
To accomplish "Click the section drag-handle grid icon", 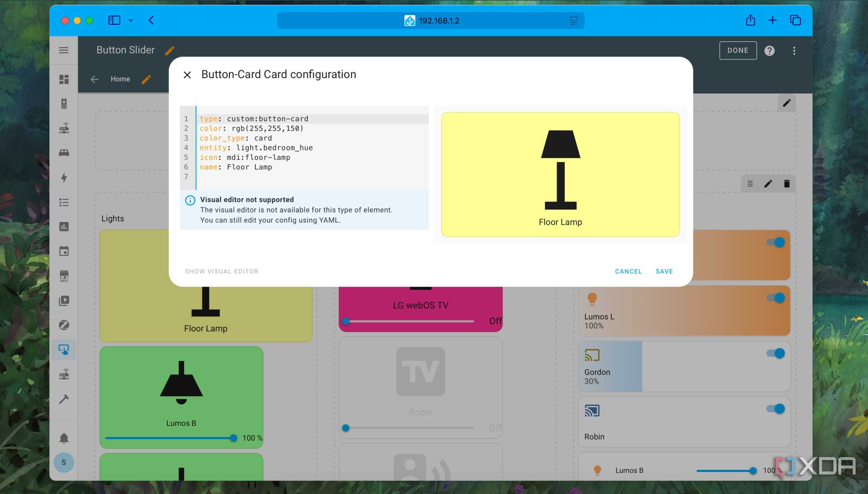I will pyautogui.click(x=750, y=184).
